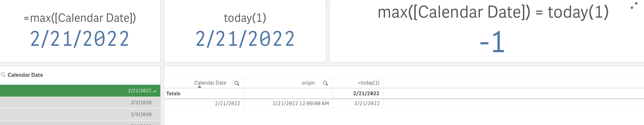Screen dimensions: 644x125
Task: Click the fullscreen expand icon on the KPI
Action: [x=634, y=6]
